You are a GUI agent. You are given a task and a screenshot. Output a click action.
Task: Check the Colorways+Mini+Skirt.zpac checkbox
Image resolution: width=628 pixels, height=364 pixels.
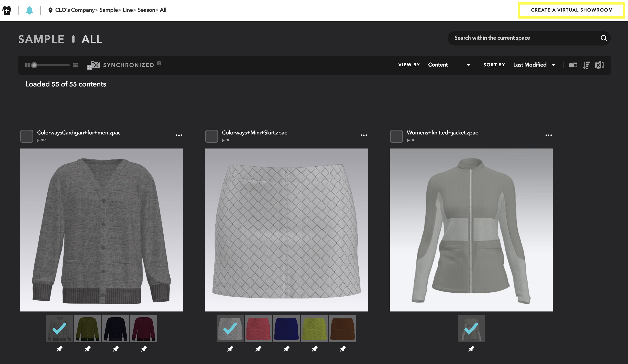pos(212,136)
